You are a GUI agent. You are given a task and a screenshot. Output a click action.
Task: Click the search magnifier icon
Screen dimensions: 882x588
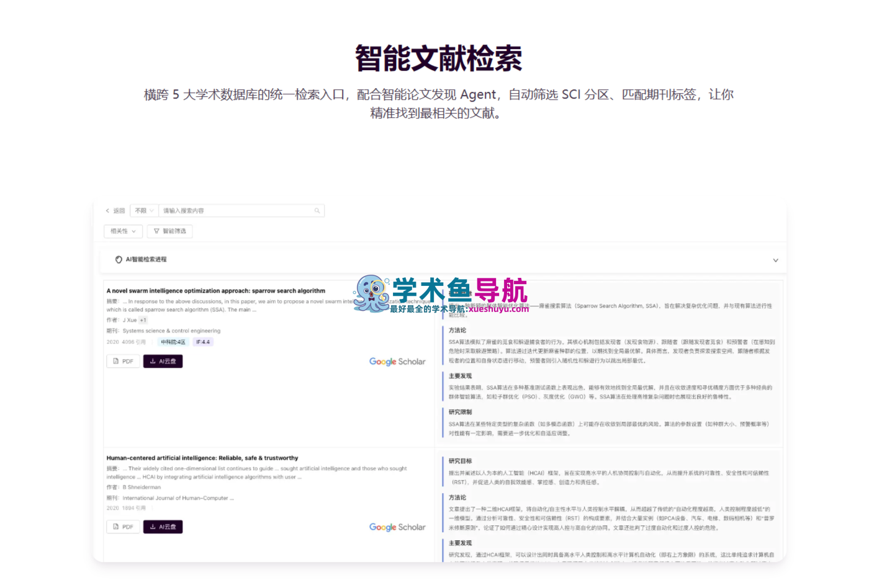pos(317,210)
